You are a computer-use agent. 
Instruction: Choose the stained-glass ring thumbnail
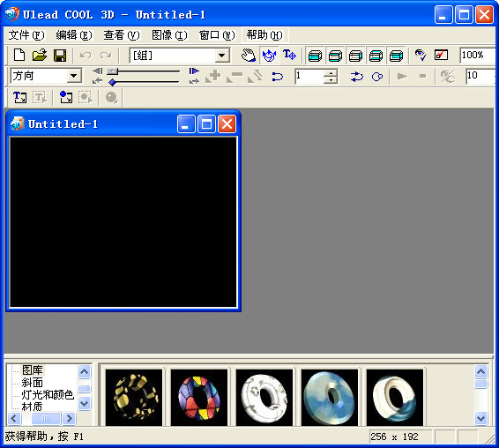199,397
